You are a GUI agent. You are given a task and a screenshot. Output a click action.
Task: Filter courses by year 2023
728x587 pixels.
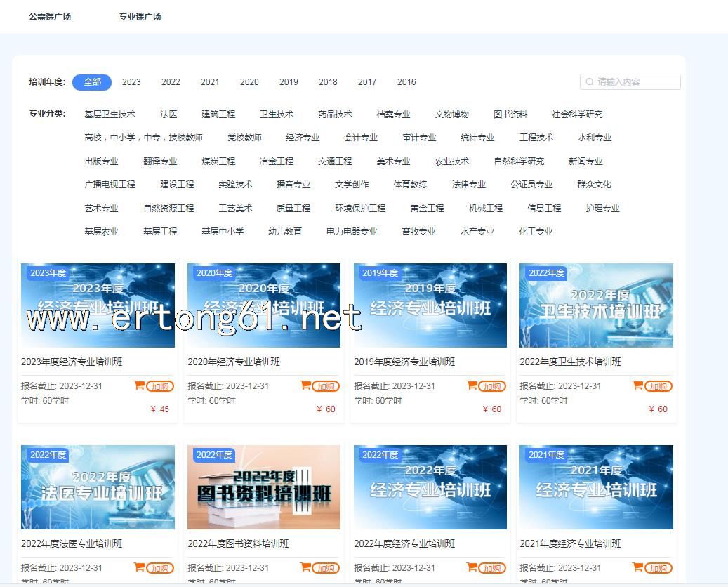131,82
